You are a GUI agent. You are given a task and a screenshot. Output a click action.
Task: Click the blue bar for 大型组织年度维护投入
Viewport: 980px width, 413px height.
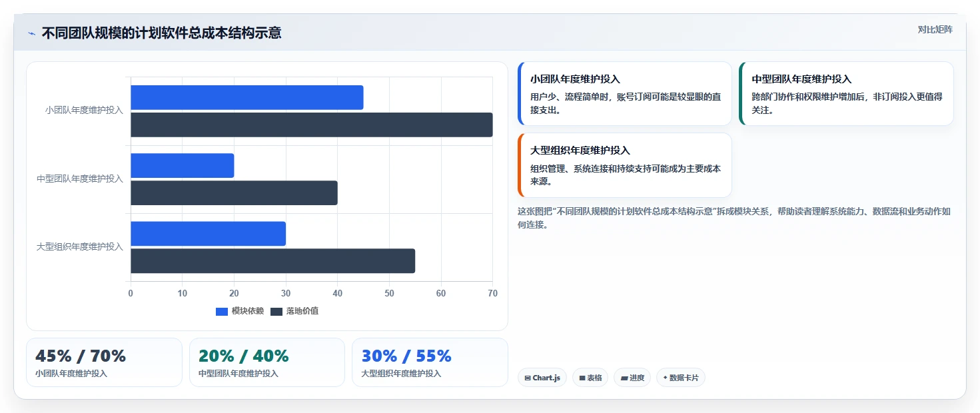[208, 233]
